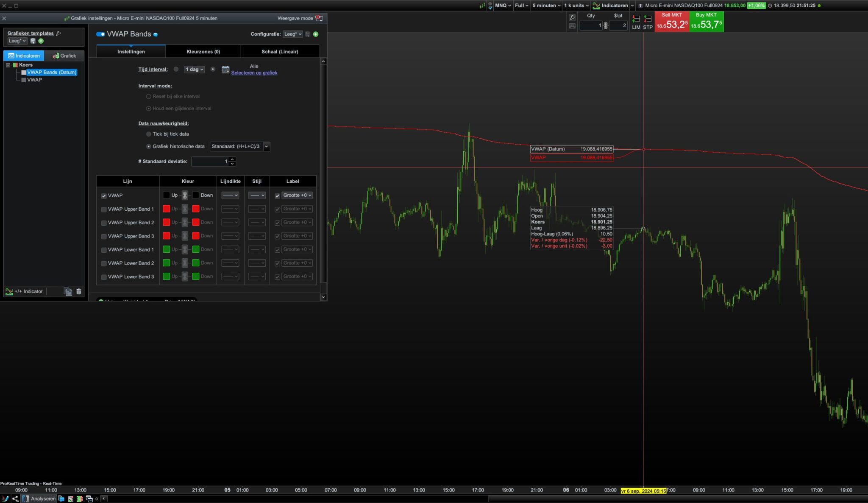
Task: Open the Tijd interval calendar date picker
Action: pos(225,69)
